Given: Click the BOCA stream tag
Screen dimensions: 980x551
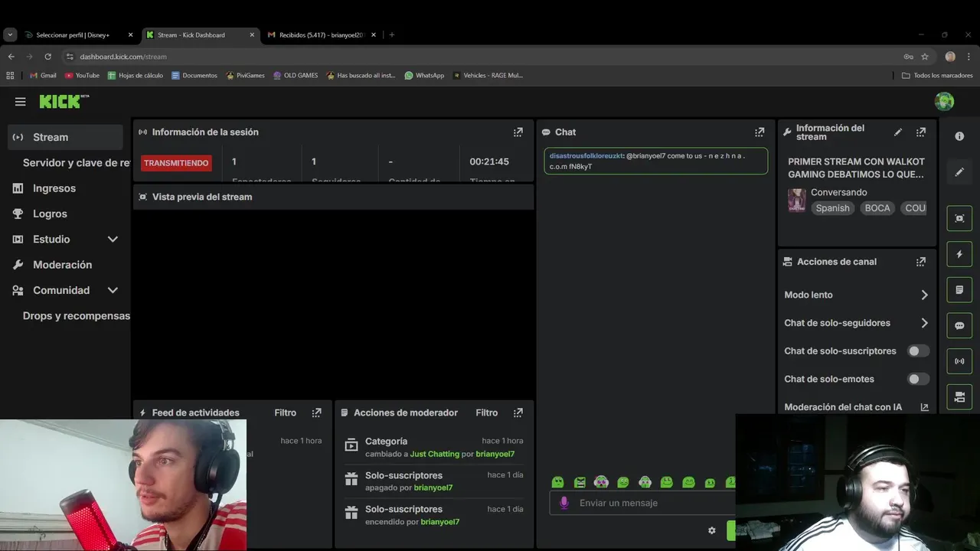Looking at the screenshot, I should click(877, 208).
